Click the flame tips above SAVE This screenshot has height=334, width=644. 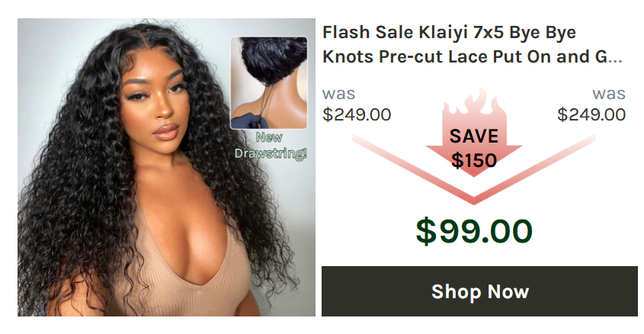click(x=473, y=102)
